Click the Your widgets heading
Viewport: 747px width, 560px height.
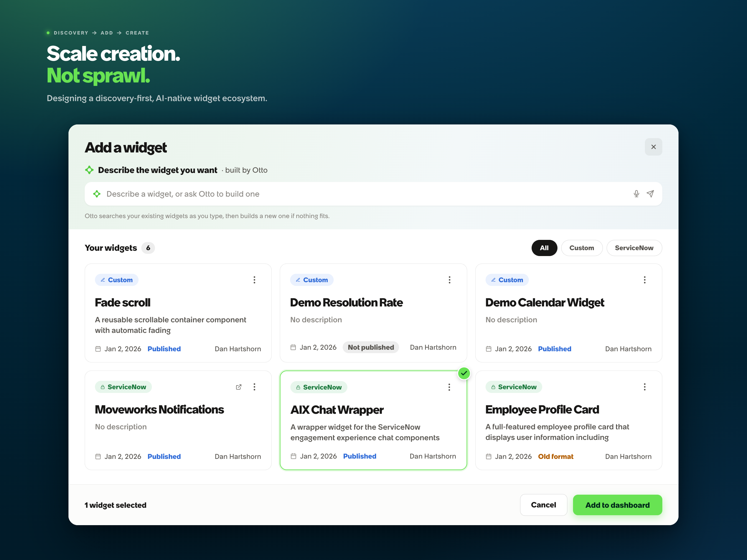111,248
